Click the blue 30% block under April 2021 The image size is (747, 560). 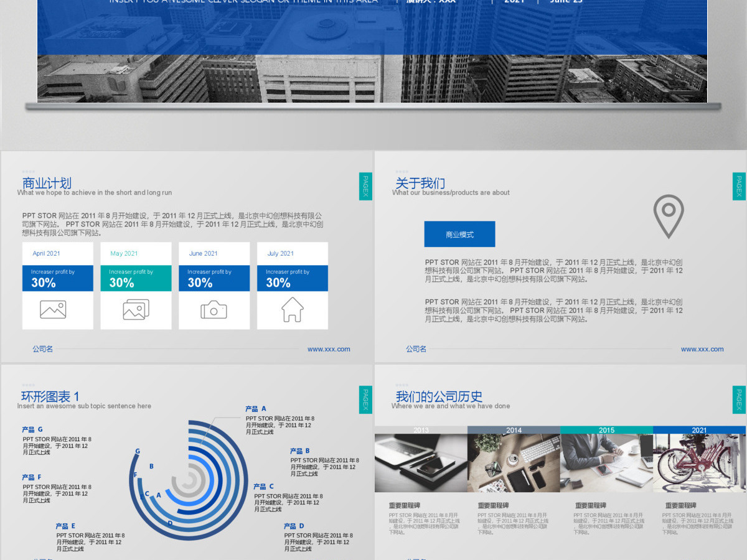point(57,278)
